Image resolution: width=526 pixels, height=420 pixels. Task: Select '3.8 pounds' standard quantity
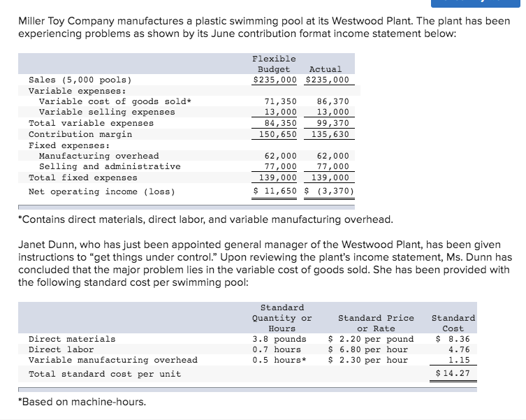coord(279,339)
